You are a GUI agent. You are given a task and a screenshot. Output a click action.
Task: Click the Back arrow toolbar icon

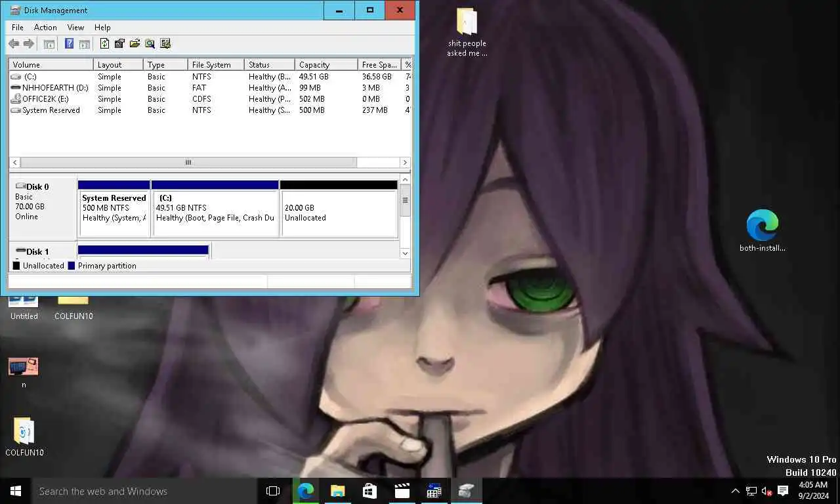(x=14, y=44)
